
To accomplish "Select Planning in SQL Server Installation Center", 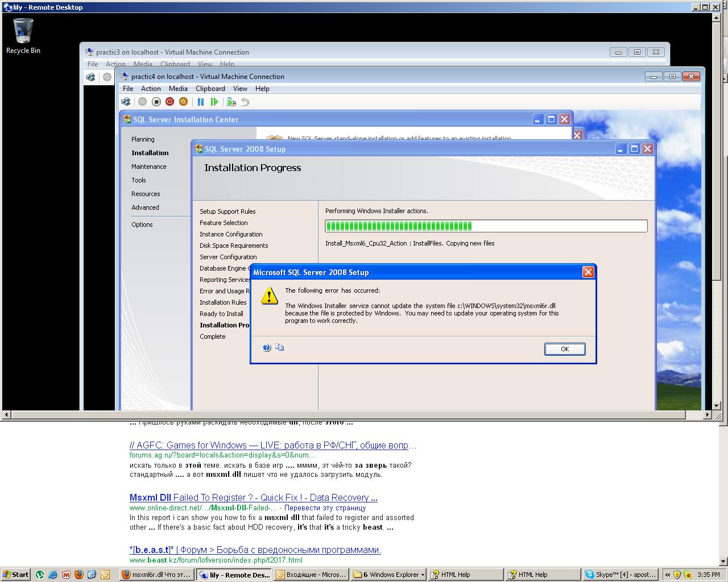I will click(143, 139).
